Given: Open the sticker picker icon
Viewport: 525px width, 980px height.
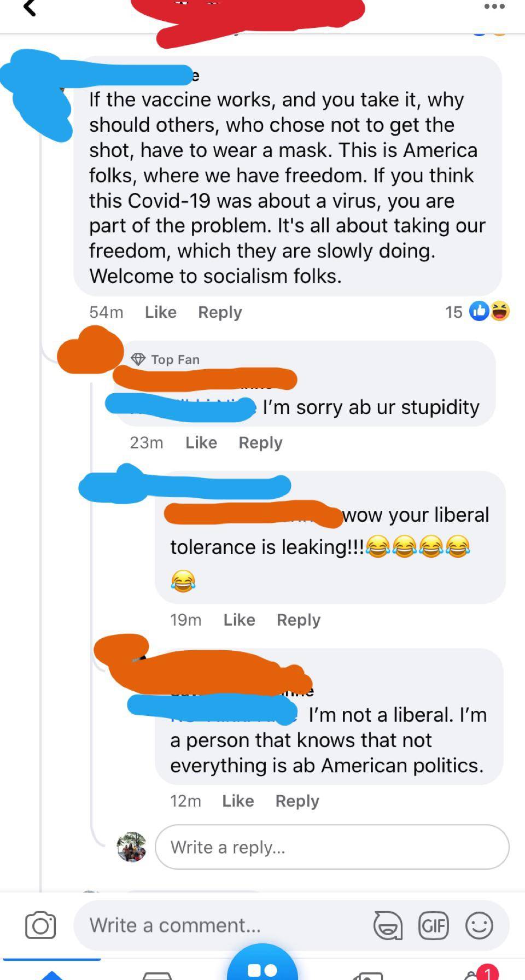Looking at the screenshot, I should coord(388,925).
